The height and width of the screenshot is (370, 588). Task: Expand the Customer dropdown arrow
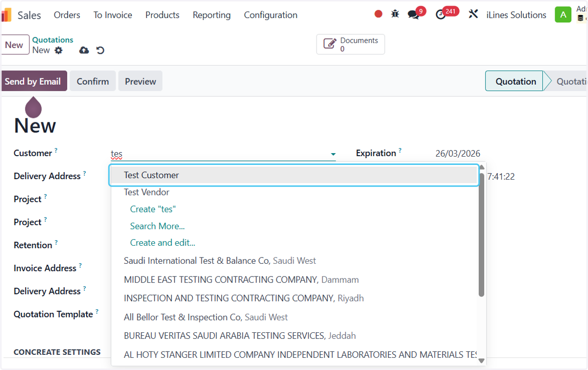(x=333, y=154)
